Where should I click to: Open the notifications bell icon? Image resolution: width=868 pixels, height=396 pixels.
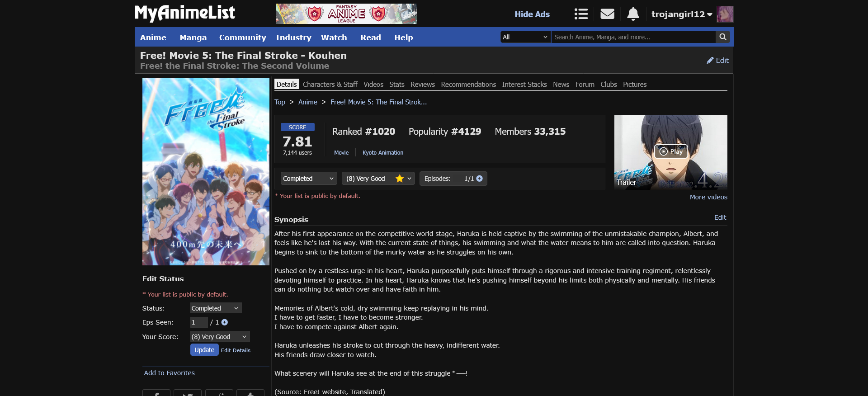click(x=633, y=14)
